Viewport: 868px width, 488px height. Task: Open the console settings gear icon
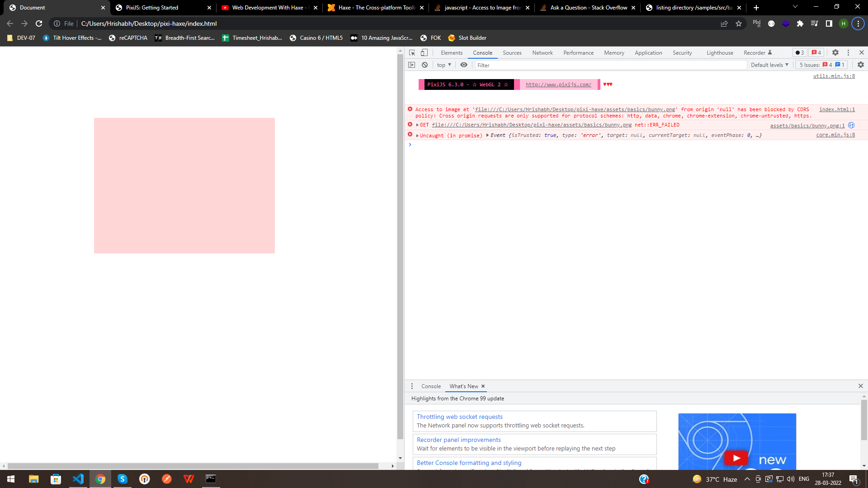(860, 65)
